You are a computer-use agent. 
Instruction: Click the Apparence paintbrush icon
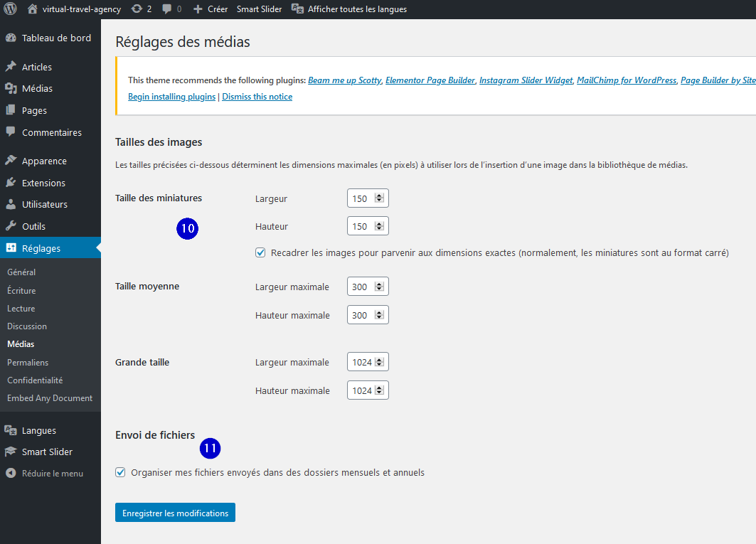(x=11, y=161)
